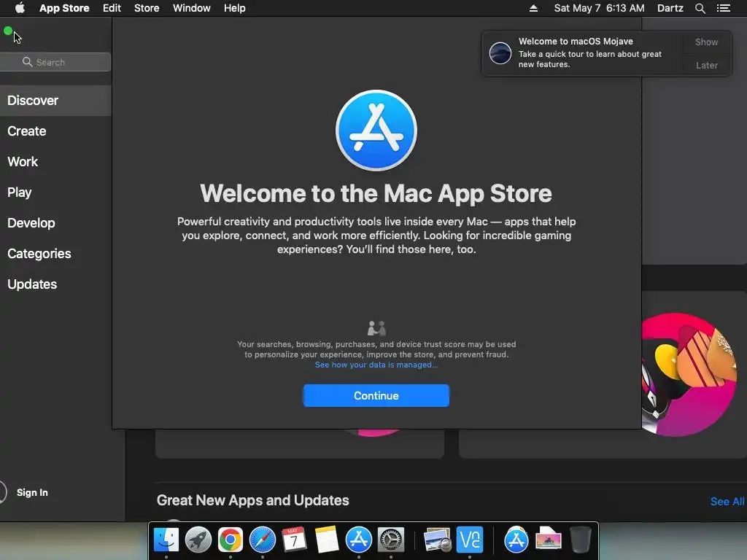Open the Help menu
The width and height of the screenshot is (747, 560).
coord(235,8)
